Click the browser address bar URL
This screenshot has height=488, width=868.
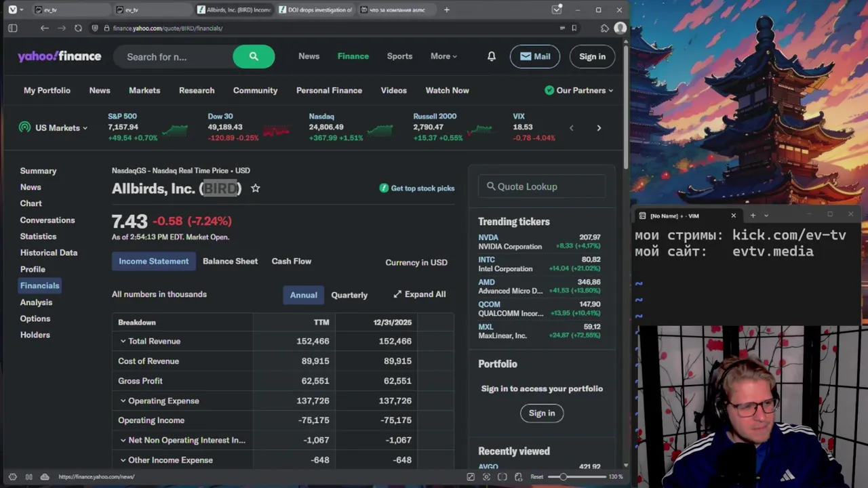click(x=168, y=28)
